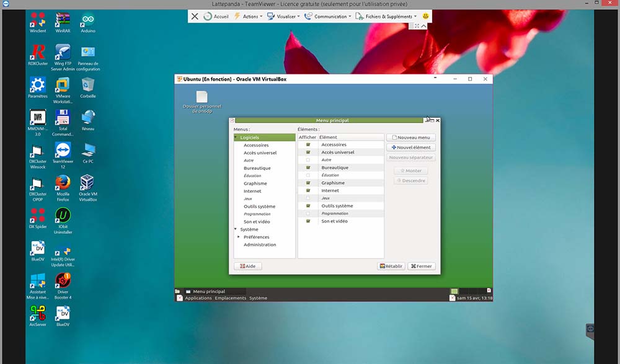Open Fichiers & Suppléments dropdown
This screenshot has width=620, height=364.
(386, 16)
